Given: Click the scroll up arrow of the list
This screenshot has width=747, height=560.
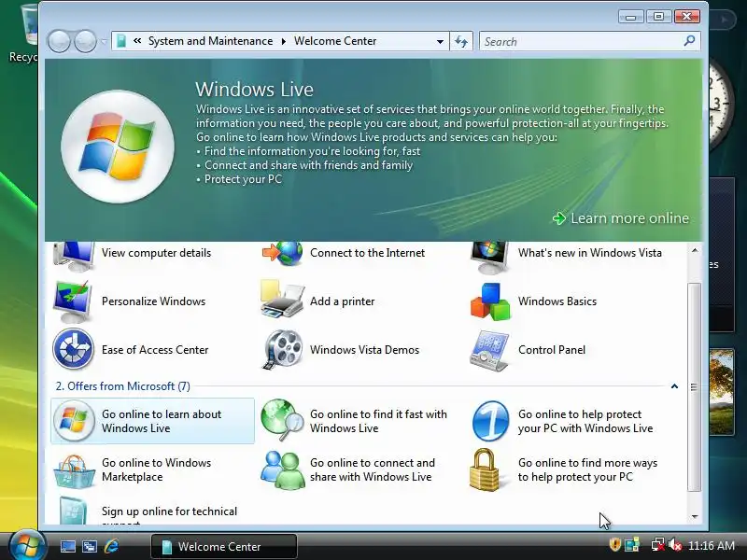Looking at the screenshot, I should [695, 250].
